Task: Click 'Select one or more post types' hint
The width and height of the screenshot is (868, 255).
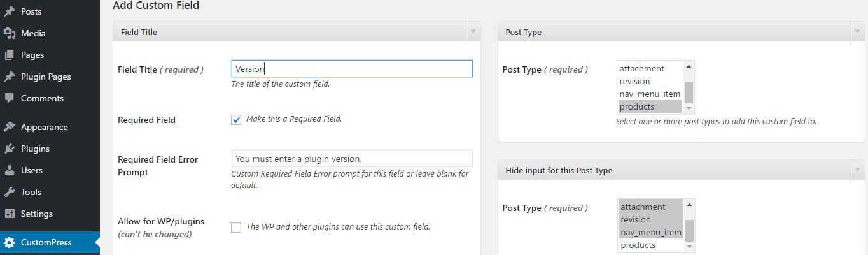Action: tap(716, 121)
